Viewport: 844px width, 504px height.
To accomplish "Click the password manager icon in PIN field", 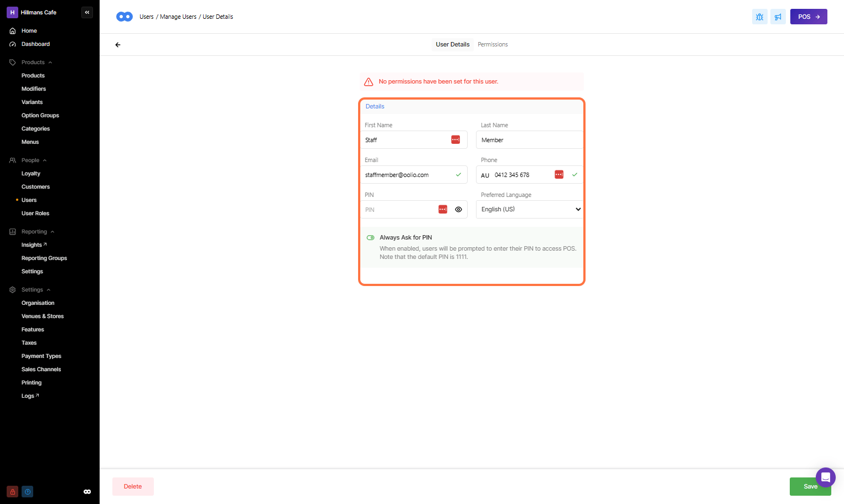I will [443, 209].
